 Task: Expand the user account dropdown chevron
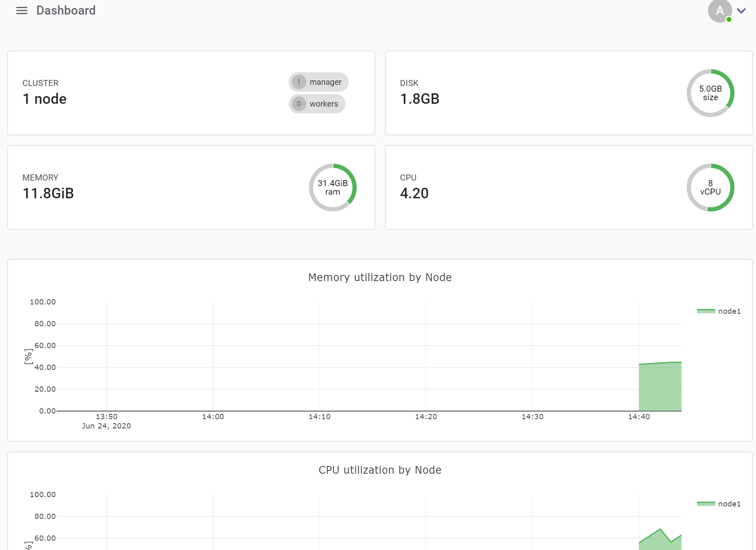[x=741, y=11]
